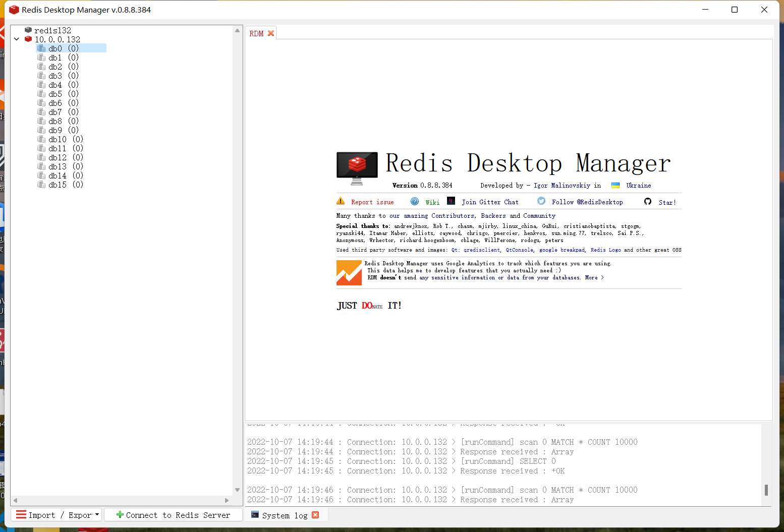The image size is (784, 532).
Task: Click the warning triangle beside Report issue
Action: 341,201
